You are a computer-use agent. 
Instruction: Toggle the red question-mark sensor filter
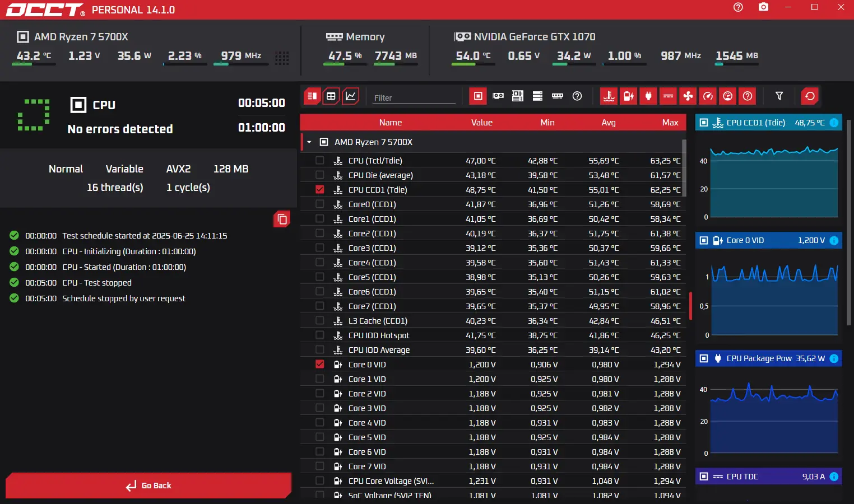(748, 96)
